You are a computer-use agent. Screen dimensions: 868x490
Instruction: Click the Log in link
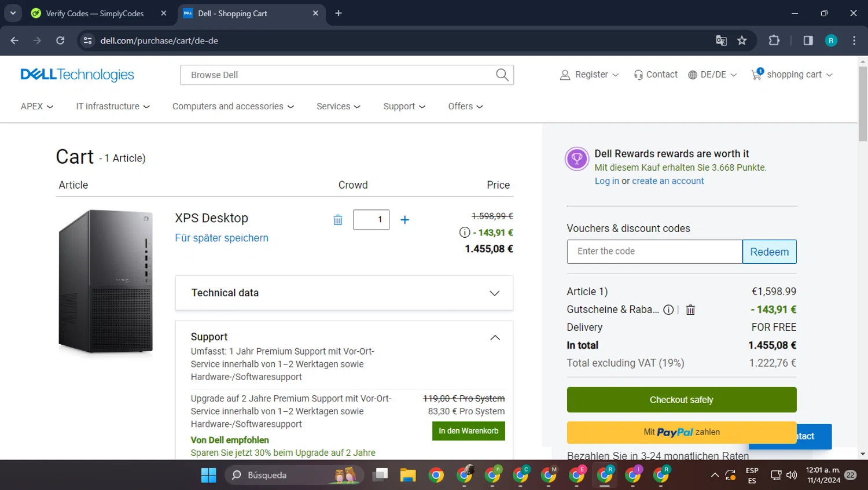point(607,181)
